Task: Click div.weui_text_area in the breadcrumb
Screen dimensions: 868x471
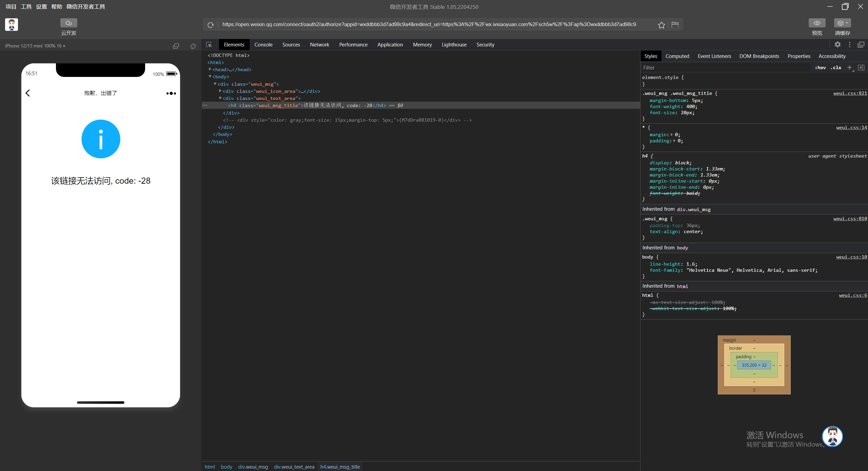Action: [294, 467]
